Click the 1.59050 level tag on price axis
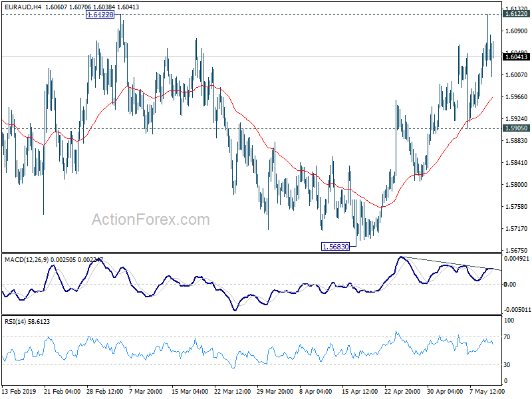This screenshot has width=532, height=399. coord(517,128)
